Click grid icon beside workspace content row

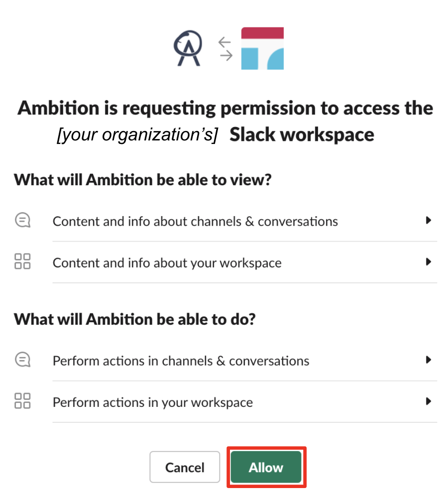point(23,261)
